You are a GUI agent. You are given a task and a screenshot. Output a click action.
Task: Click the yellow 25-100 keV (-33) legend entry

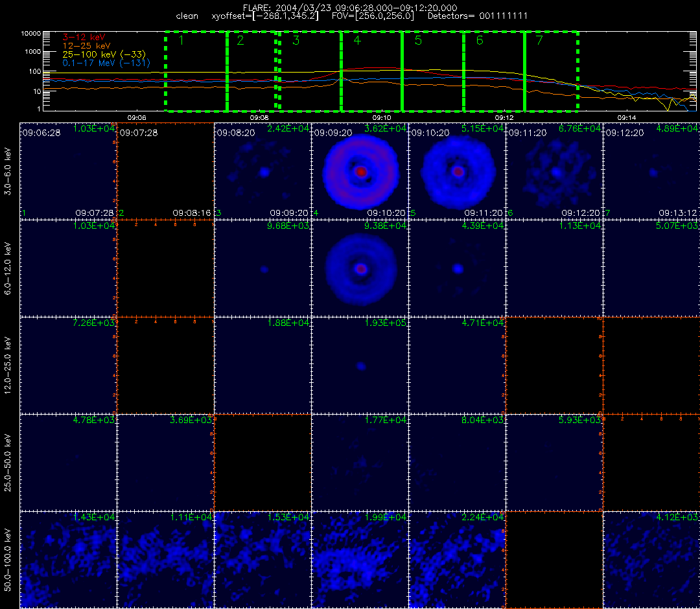pos(104,54)
